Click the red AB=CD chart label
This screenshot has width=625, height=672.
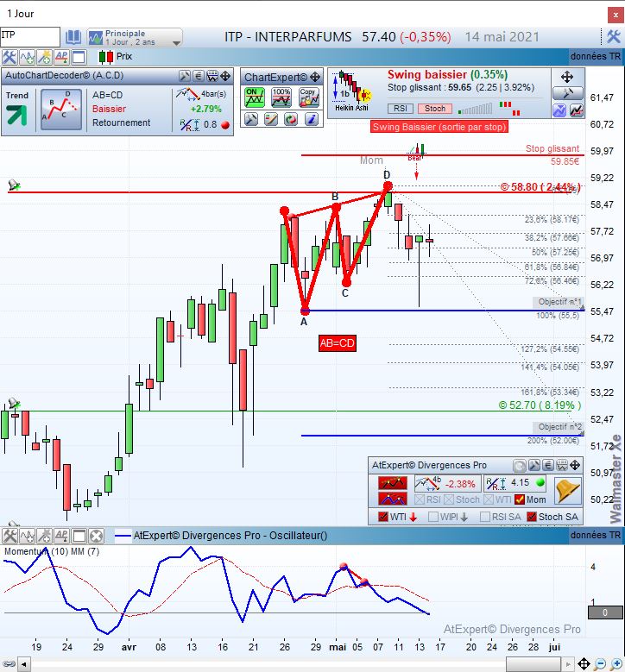click(338, 343)
